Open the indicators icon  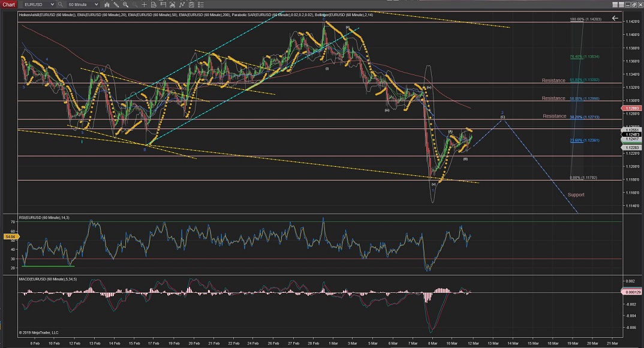coord(182,5)
